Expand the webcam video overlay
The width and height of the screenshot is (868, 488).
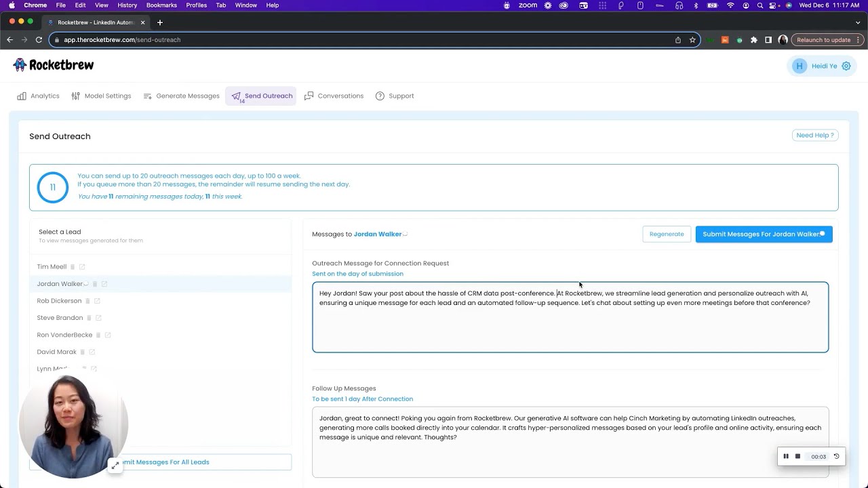[115, 465]
